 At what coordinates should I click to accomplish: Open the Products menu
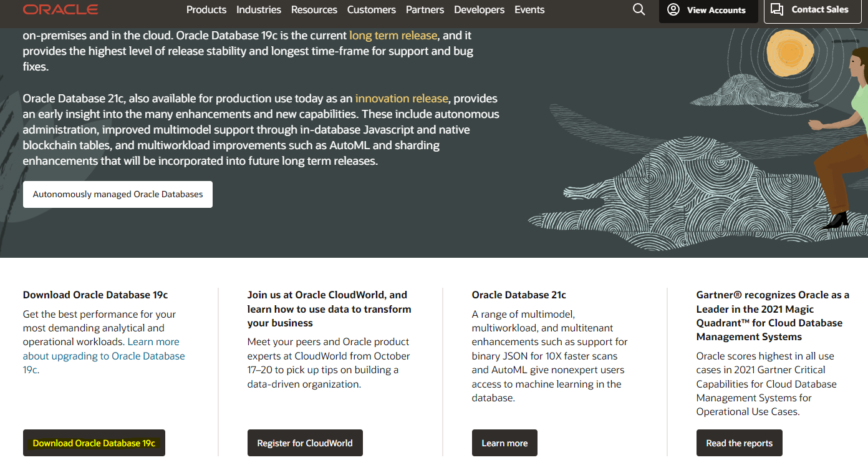coord(206,9)
